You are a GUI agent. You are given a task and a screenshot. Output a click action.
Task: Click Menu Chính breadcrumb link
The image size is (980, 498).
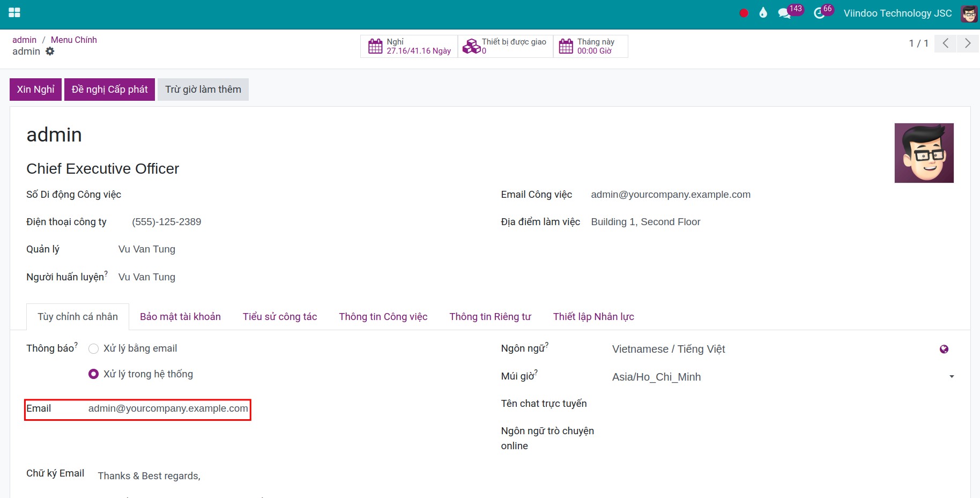point(74,40)
